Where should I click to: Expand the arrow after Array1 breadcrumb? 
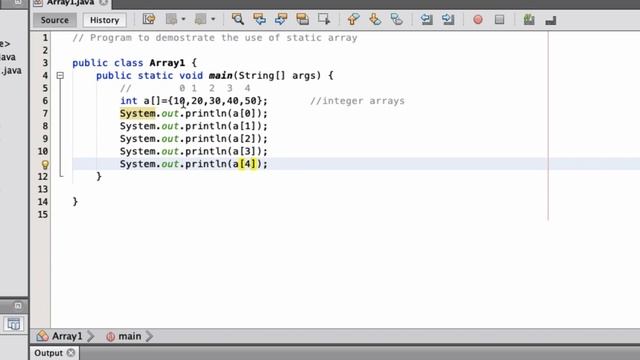click(x=91, y=336)
